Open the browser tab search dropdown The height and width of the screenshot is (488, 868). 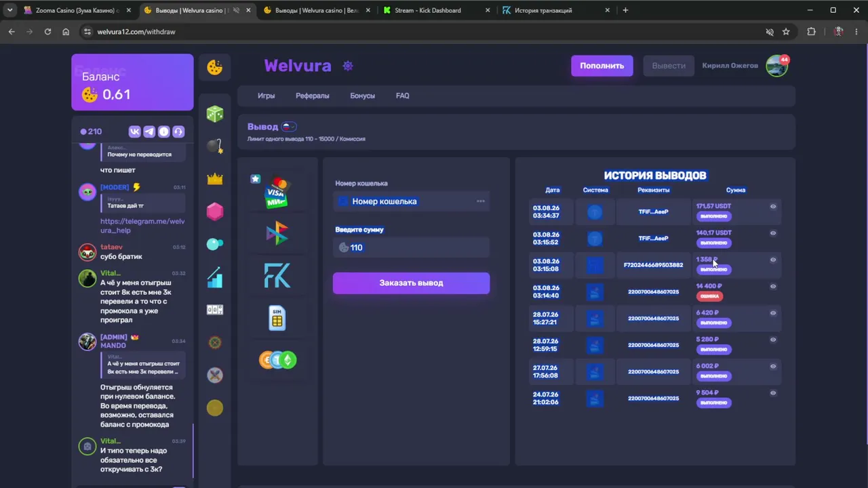[9, 10]
